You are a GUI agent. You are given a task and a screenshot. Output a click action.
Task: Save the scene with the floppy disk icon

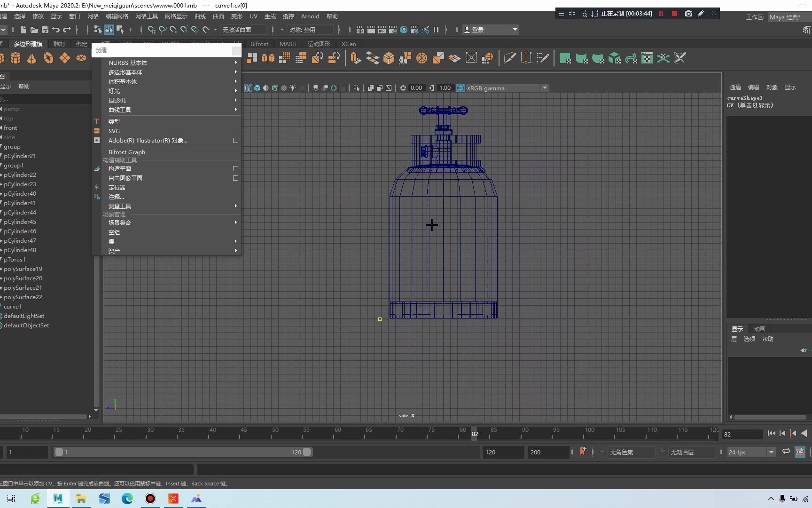click(x=45, y=30)
